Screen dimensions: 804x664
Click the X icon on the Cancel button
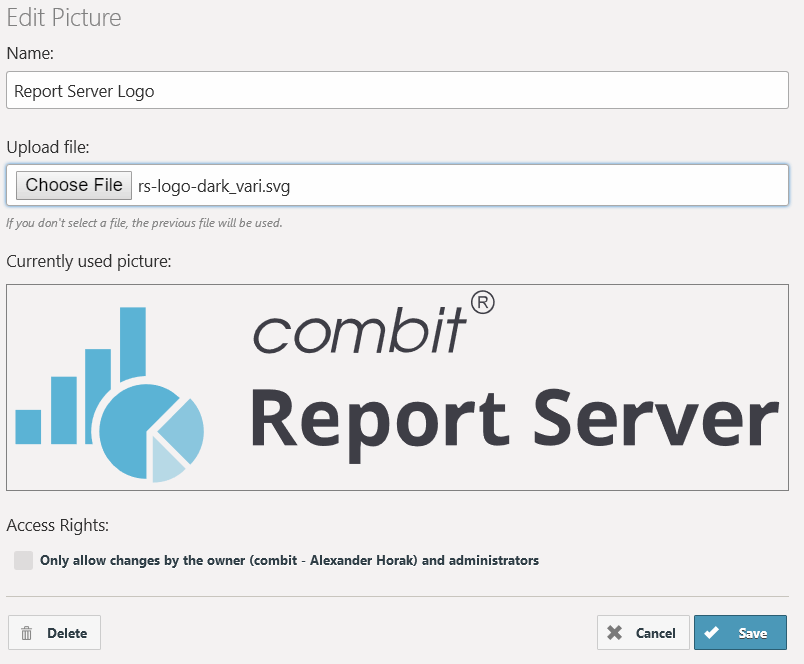click(614, 633)
